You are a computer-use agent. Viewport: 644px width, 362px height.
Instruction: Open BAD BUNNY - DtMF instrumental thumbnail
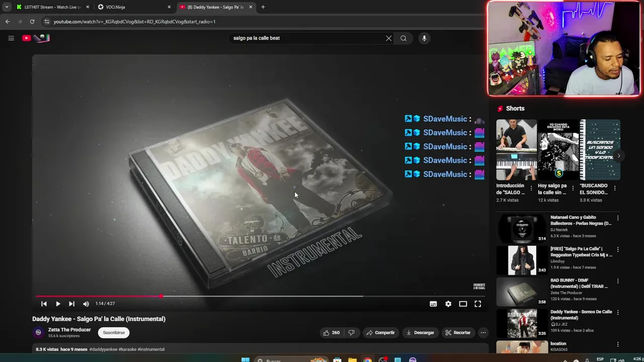[522, 292]
